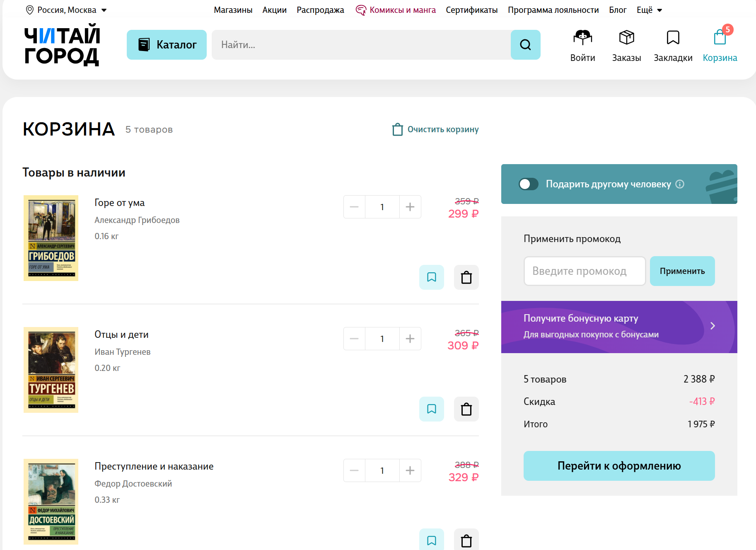Expand the Получите бонусную карту banner arrow
Screen dimensions: 756x550
[x=713, y=326]
